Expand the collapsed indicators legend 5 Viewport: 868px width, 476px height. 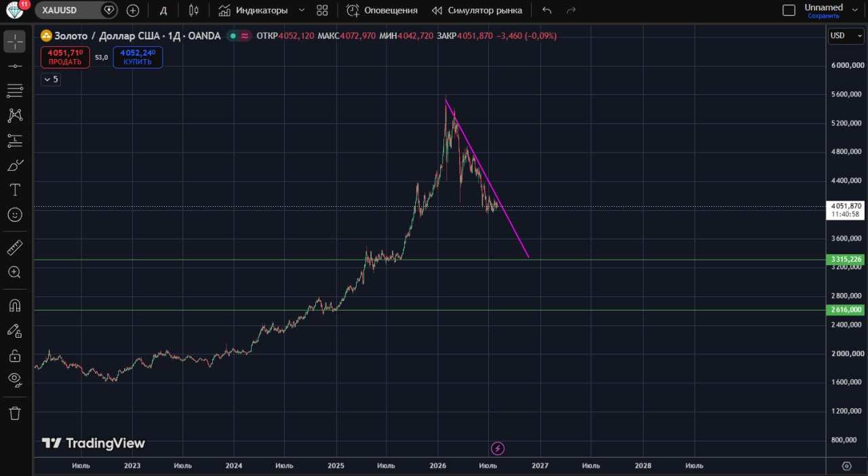tap(51, 79)
